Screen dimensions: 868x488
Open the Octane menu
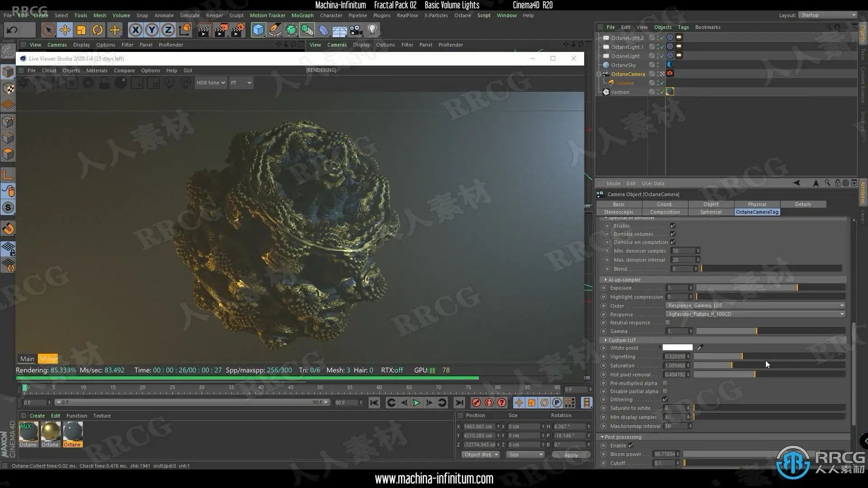[x=462, y=15]
